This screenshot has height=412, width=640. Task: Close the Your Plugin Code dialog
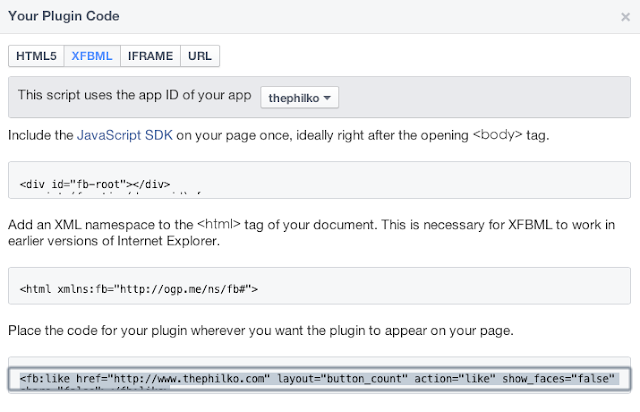625,17
